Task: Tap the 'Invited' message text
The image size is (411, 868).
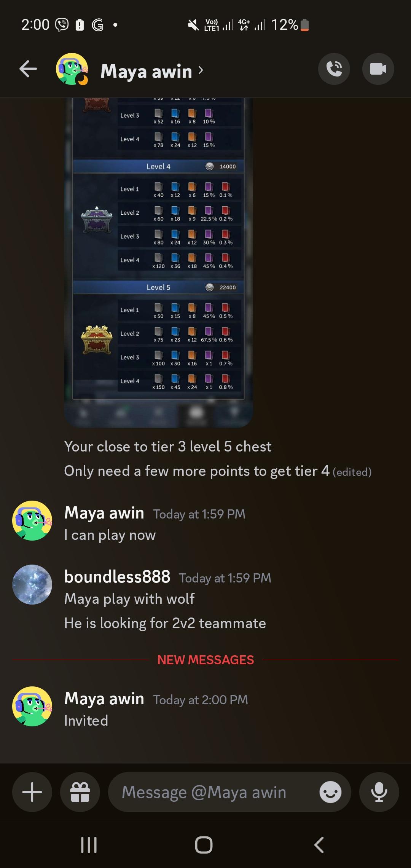Action: pos(86,721)
